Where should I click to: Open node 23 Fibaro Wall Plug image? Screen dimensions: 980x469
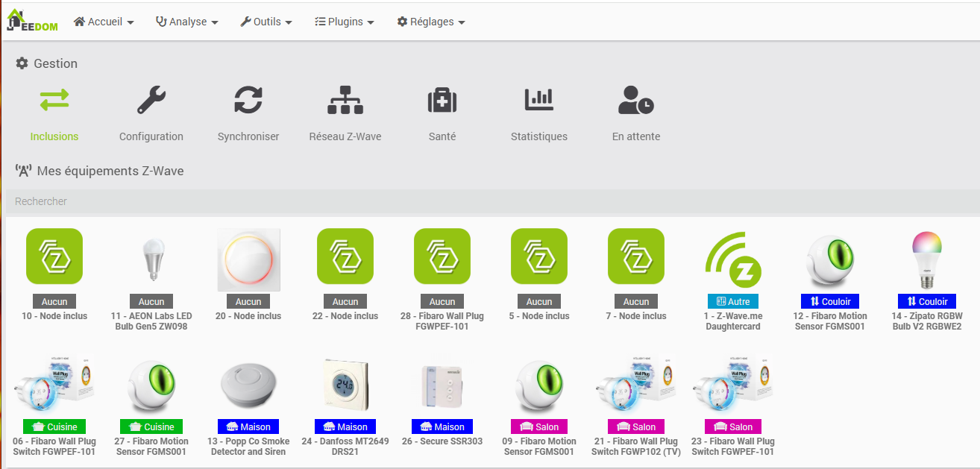(733, 385)
